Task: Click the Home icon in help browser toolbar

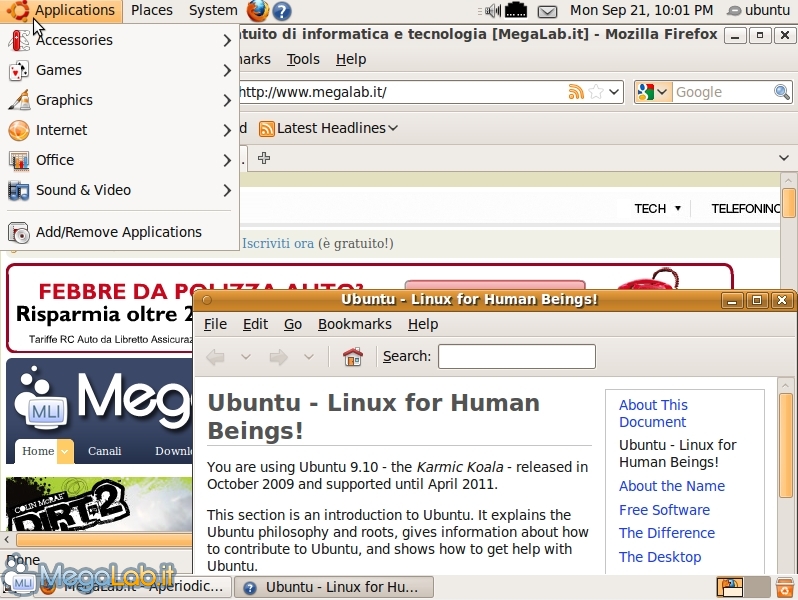Action: pyautogui.click(x=353, y=357)
